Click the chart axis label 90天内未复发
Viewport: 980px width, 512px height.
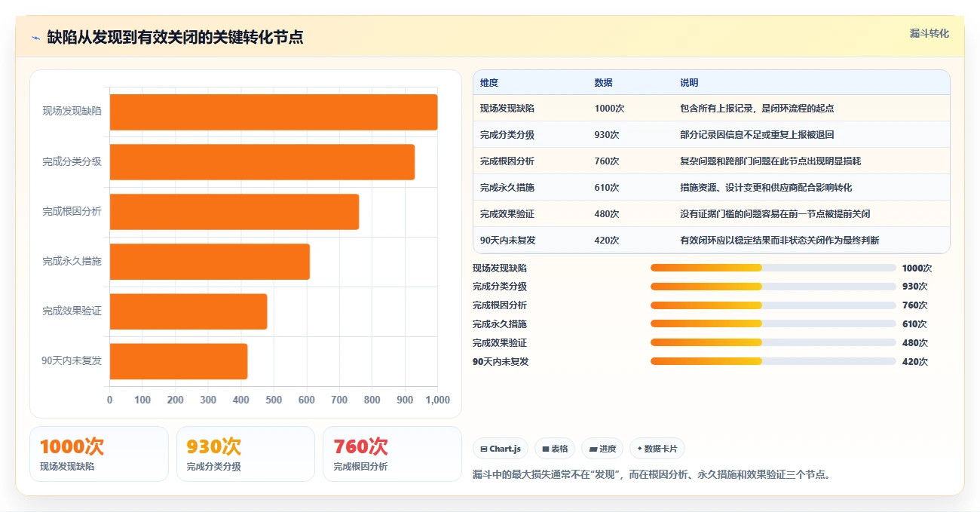click(x=72, y=360)
